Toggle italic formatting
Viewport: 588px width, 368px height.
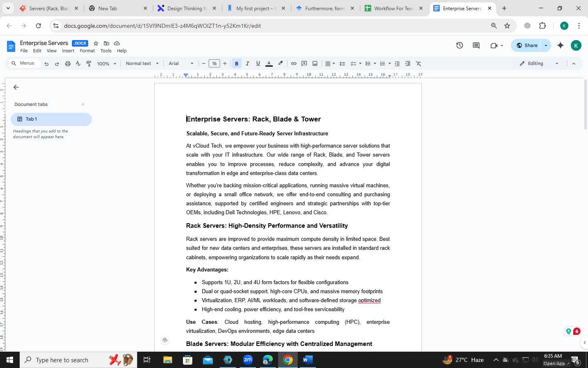tap(247, 63)
